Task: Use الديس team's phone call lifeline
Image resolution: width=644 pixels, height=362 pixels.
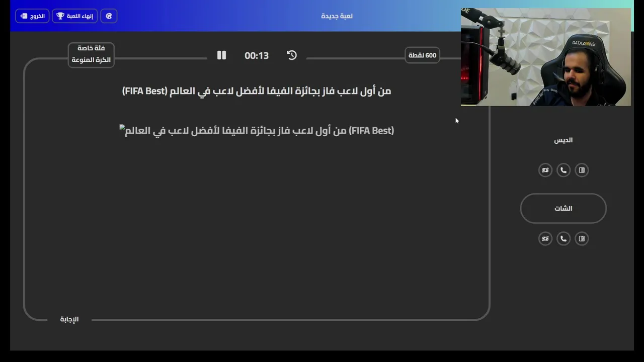Action: pyautogui.click(x=563, y=170)
